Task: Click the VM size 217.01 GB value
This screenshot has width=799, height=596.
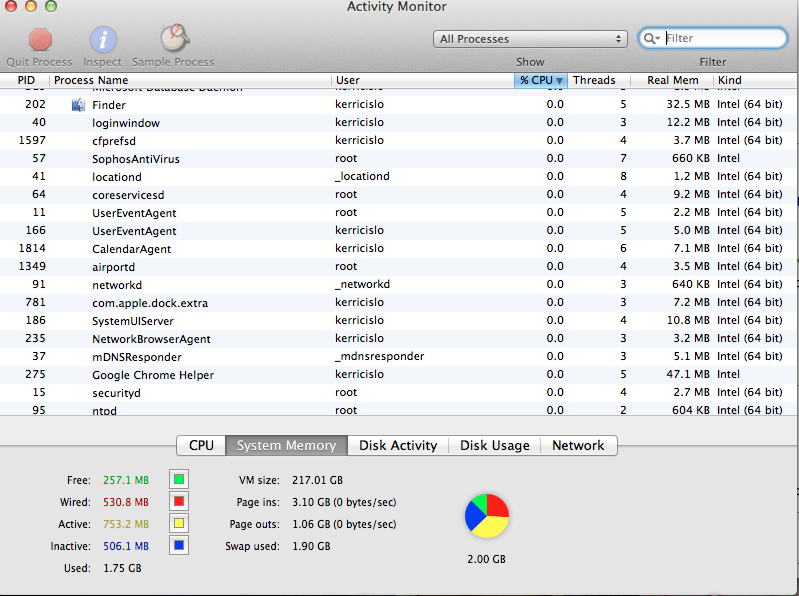Action: point(317,480)
